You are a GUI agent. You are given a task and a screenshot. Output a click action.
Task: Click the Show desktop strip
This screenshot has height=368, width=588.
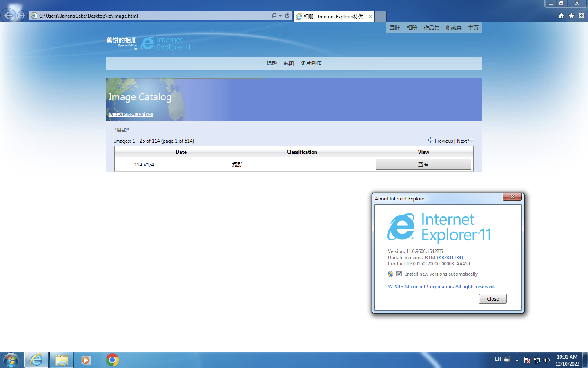pyautogui.click(x=585, y=360)
